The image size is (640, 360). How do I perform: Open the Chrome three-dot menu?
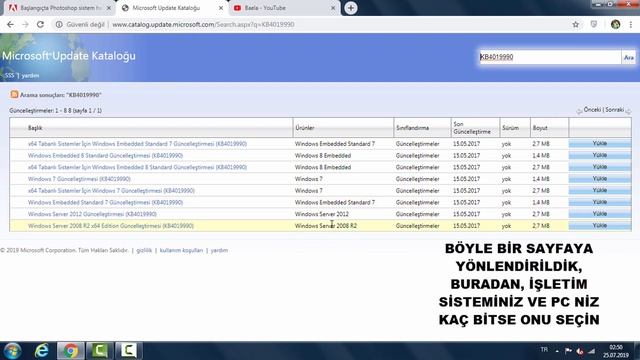coord(631,24)
